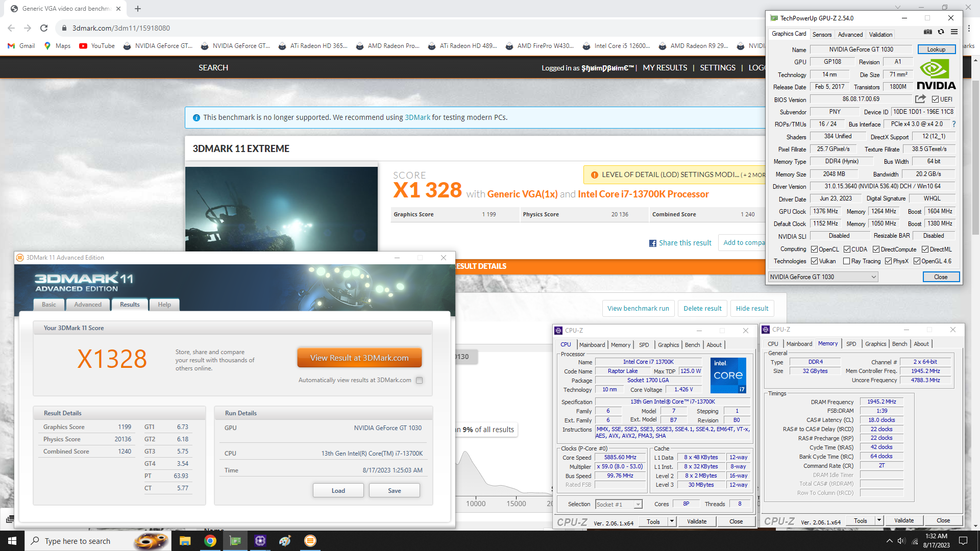
Task: Select the Basic tab in 3DMark 11
Action: coord(49,305)
